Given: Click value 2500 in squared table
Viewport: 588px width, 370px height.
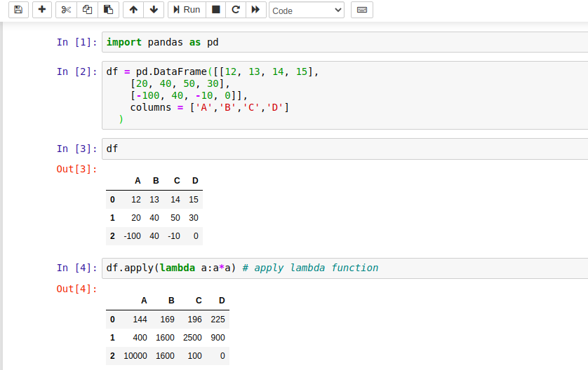Looking at the screenshot, I should (192, 338).
